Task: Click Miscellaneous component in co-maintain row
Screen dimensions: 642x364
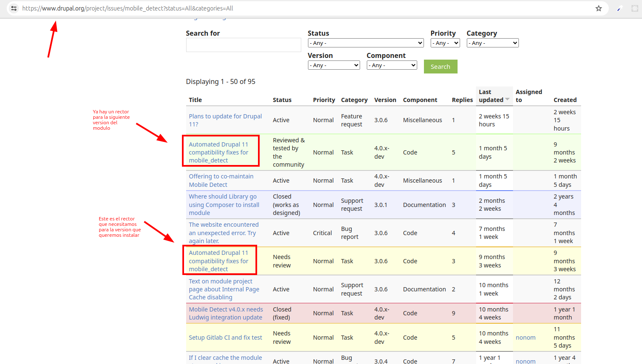Action: (422, 181)
